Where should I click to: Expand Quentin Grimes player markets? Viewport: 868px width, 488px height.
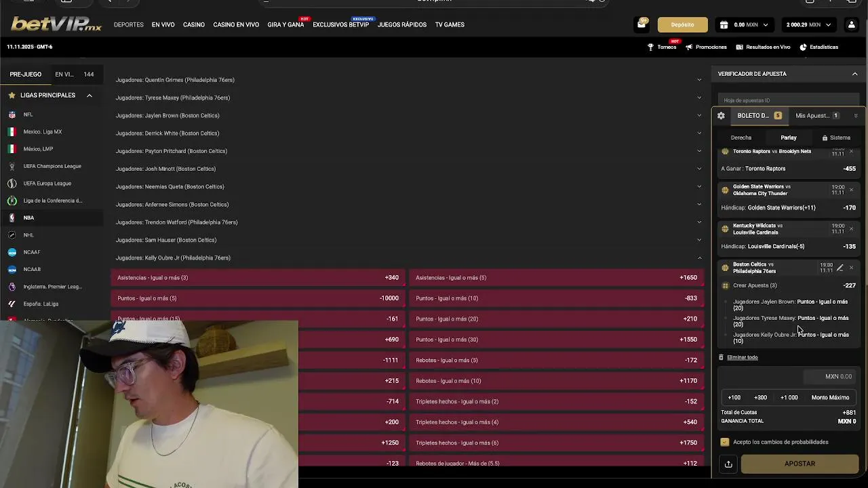(699, 80)
